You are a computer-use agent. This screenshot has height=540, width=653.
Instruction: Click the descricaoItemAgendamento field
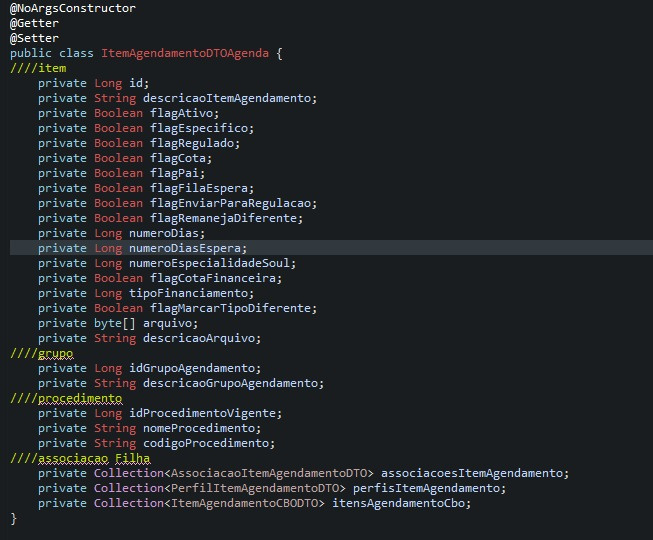point(227,98)
